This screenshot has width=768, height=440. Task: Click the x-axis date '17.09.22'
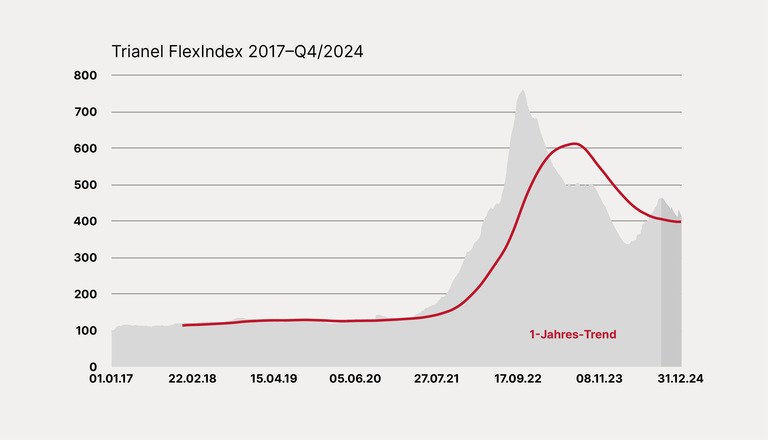coord(518,379)
